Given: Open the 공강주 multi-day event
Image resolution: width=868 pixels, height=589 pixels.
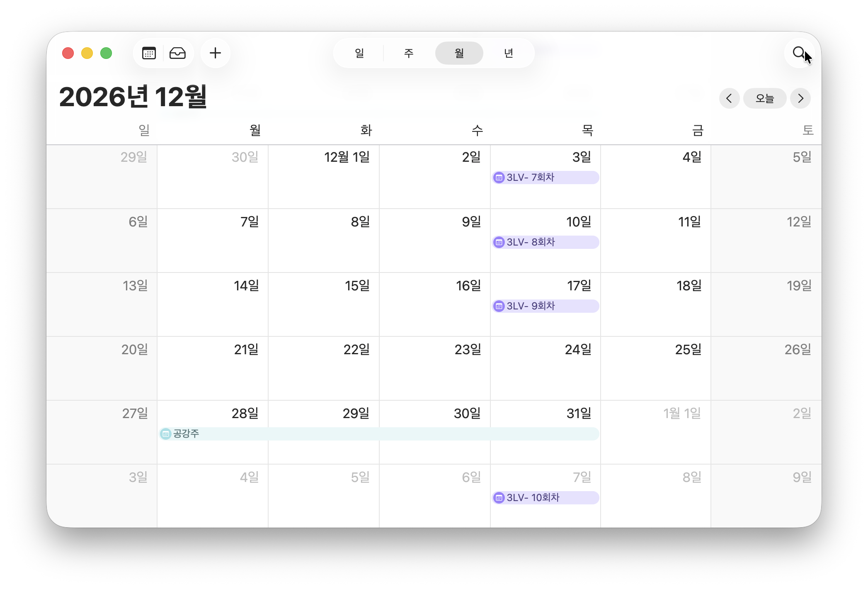Looking at the screenshot, I should (379, 434).
